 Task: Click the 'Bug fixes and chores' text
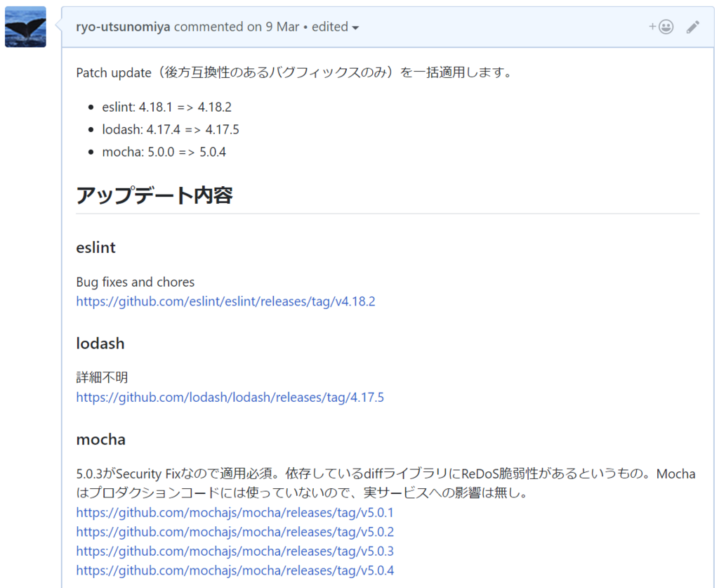[136, 282]
